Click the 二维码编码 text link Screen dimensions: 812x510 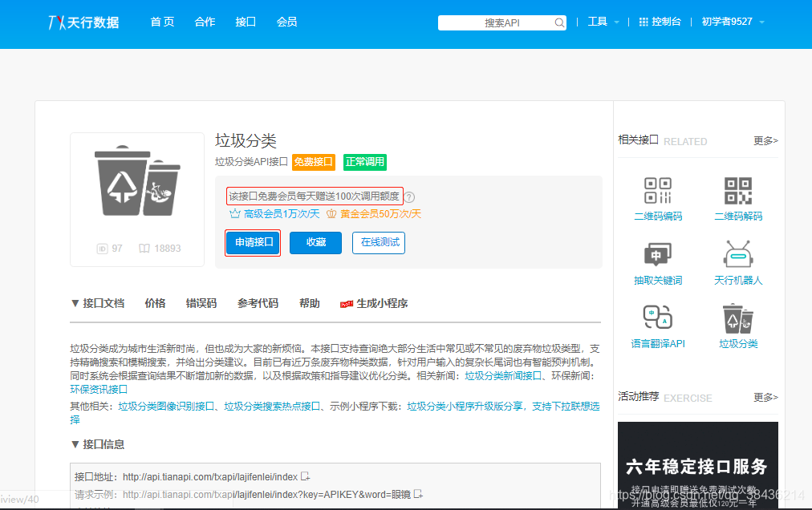[658, 217]
